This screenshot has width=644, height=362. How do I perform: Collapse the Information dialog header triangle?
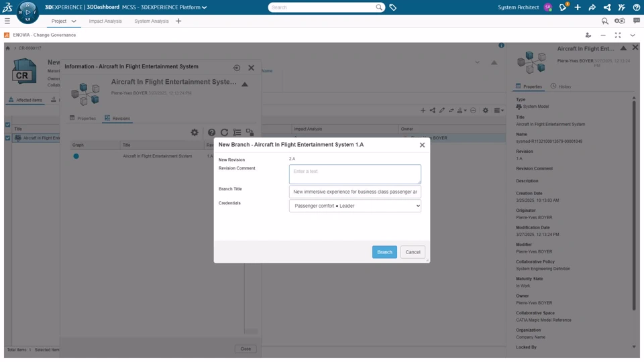tap(245, 84)
